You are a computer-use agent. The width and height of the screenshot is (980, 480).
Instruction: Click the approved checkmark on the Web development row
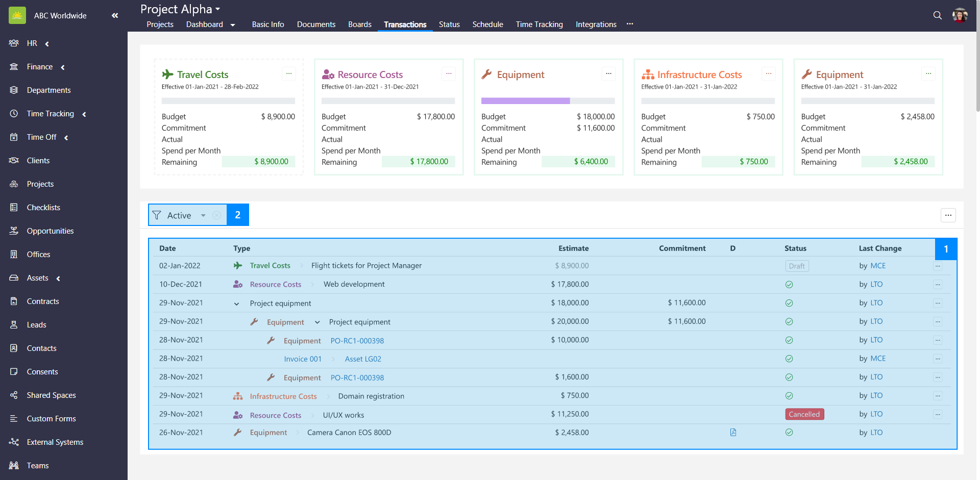[x=789, y=284]
